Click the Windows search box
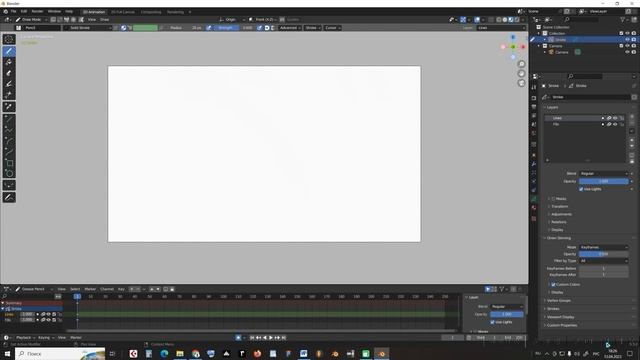Image resolution: width=640 pixels, height=360 pixels. pos(60,353)
